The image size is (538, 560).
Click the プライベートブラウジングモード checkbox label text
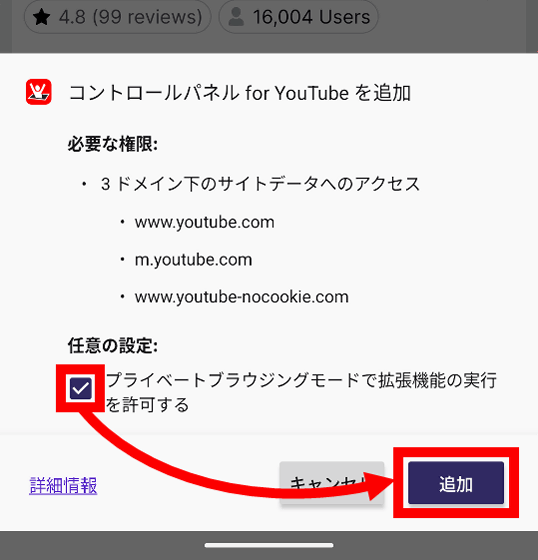301,392
